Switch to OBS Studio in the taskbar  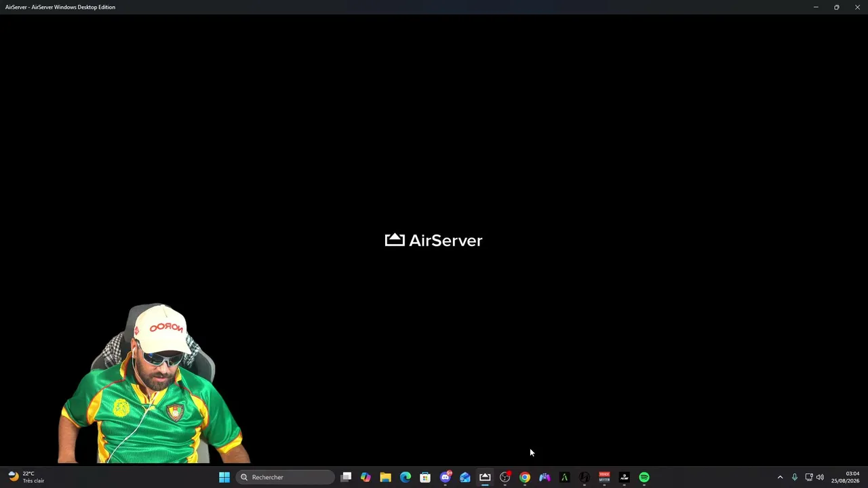[x=505, y=477]
